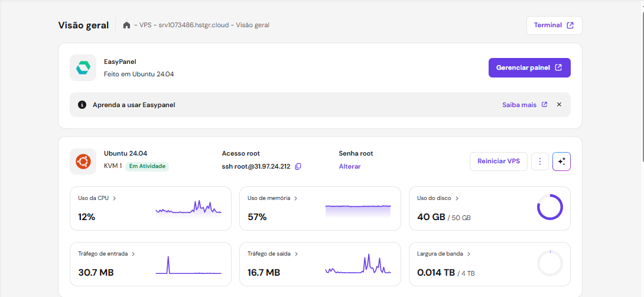
Task: Open the AI assistant sparkle button
Action: click(561, 162)
